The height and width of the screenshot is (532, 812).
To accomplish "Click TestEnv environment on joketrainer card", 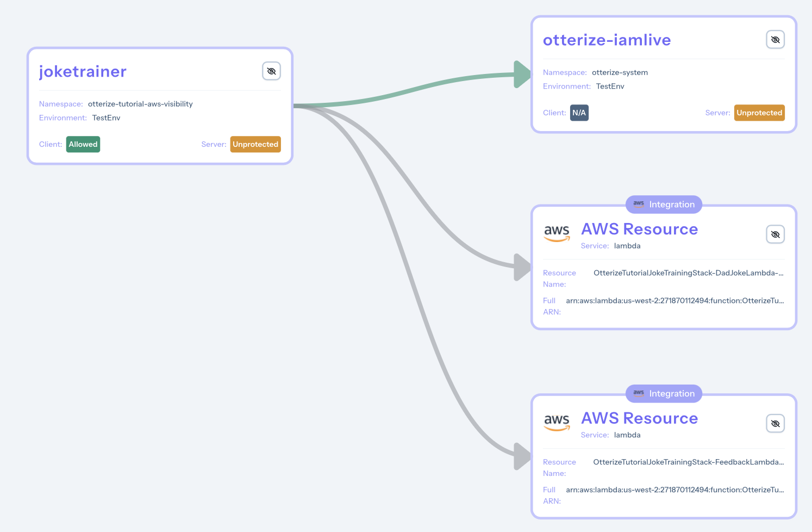I will 106,118.
